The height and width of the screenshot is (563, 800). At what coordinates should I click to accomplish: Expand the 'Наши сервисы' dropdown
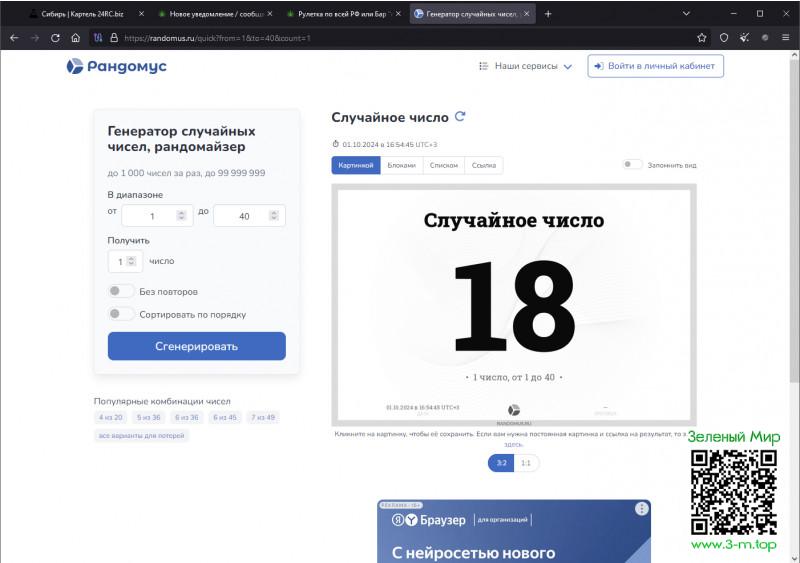[526, 66]
